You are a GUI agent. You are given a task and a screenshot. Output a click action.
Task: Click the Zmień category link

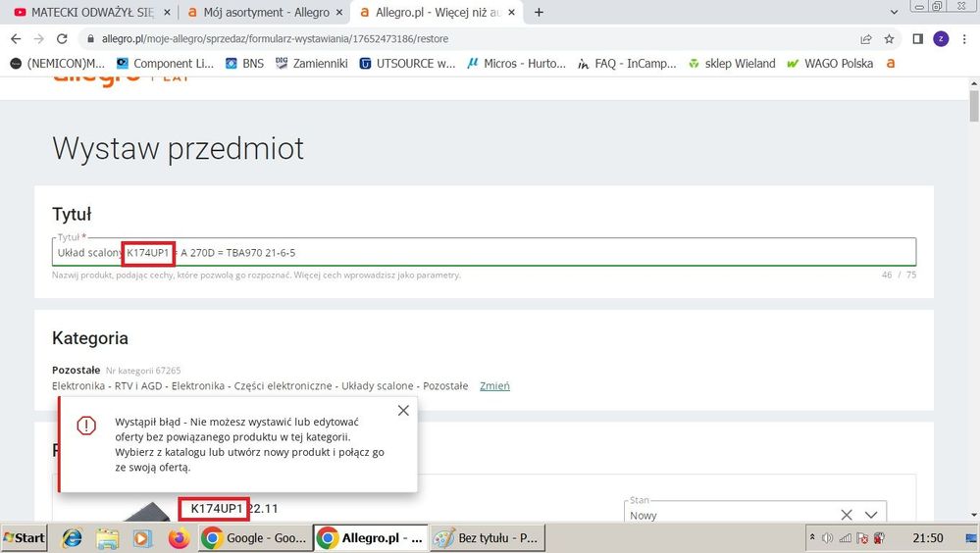point(494,386)
